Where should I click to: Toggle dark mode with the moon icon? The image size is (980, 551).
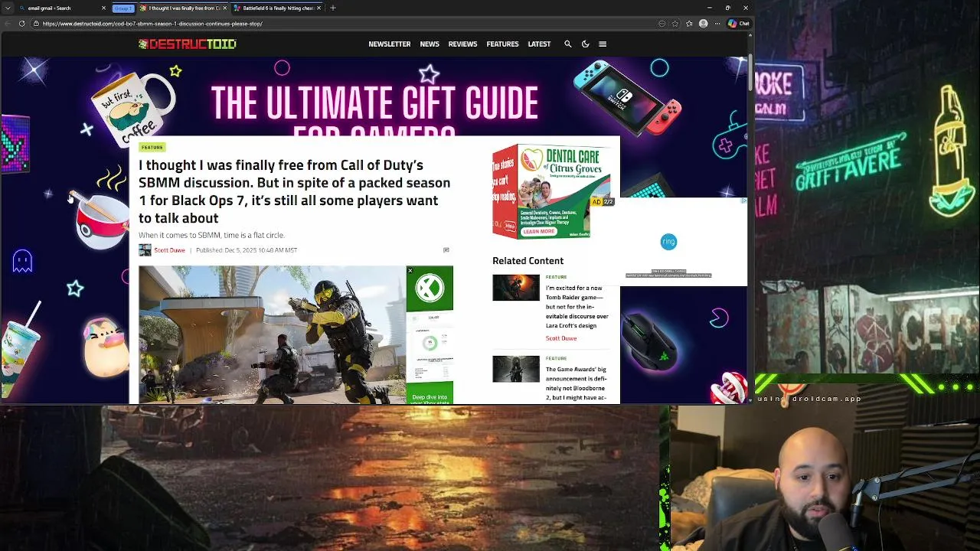[x=585, y=44]
